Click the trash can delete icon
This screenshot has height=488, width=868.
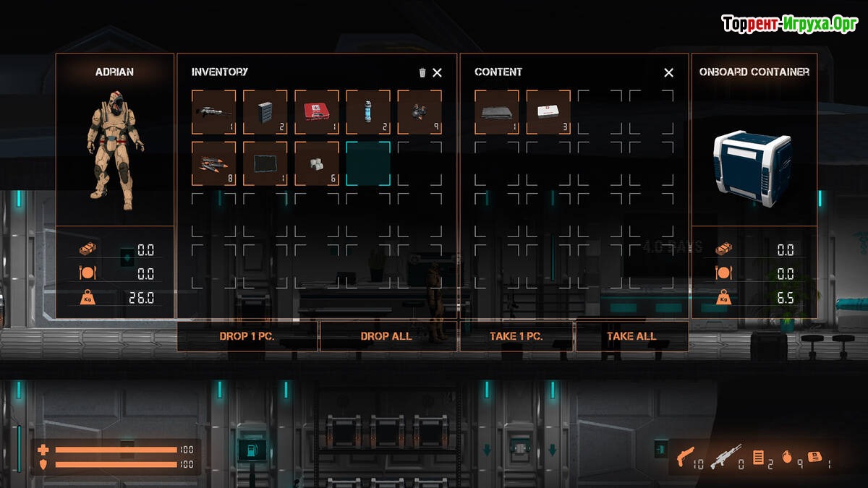click(x=422, y=72)
